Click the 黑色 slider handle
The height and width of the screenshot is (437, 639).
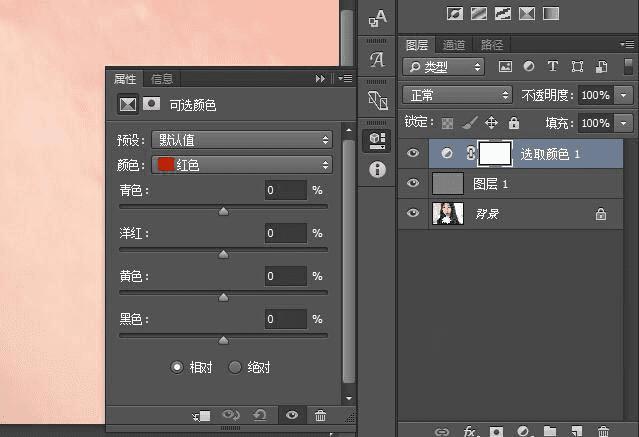[223, 340]
